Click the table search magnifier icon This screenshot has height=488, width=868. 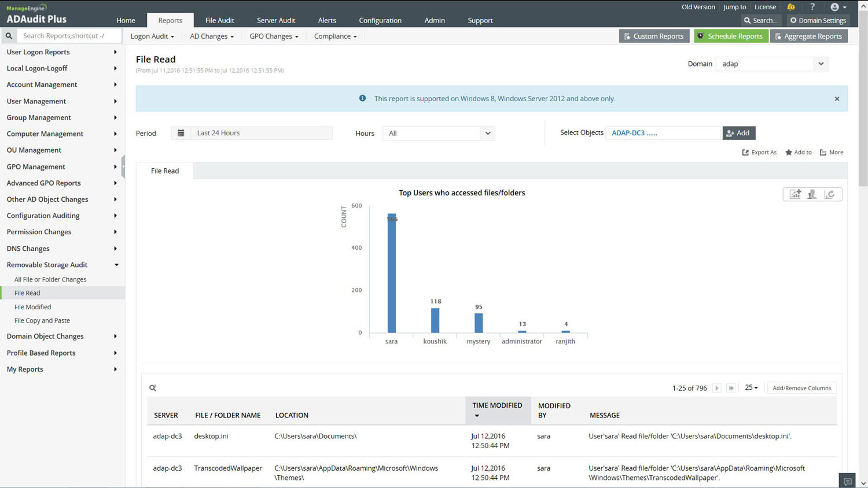tap(153, 388)
